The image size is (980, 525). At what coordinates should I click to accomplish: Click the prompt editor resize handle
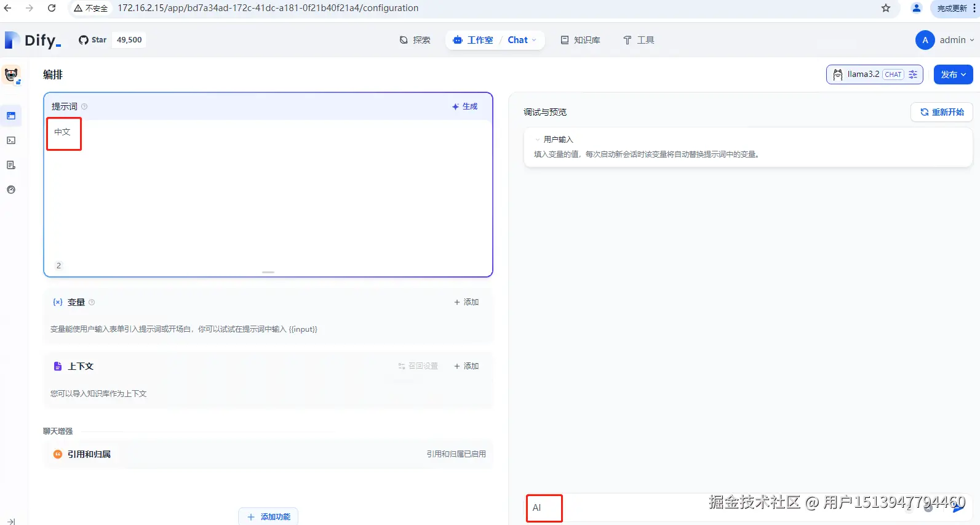click(x=268, y=272)
